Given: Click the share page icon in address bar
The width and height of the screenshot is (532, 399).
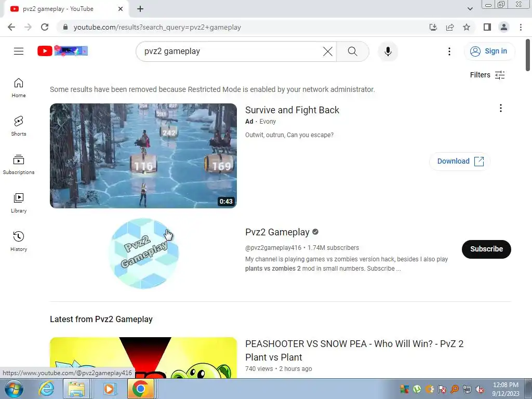Looking at the screenshot, I should click(450, 27).
